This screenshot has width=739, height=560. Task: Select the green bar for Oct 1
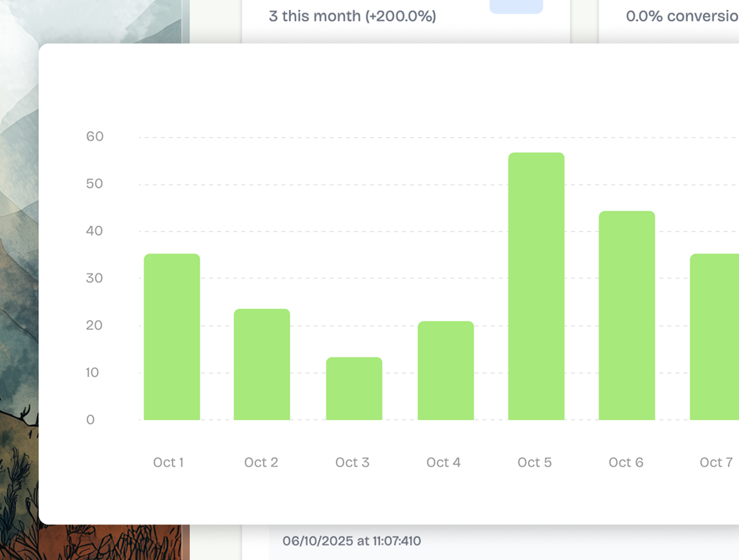[172, 336]
